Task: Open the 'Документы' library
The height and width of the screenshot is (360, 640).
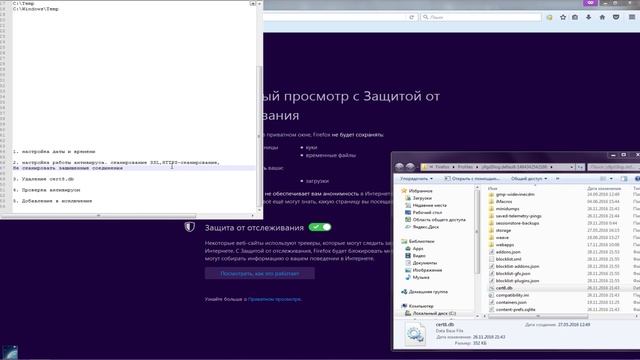Action: click(x=424, y=263)
